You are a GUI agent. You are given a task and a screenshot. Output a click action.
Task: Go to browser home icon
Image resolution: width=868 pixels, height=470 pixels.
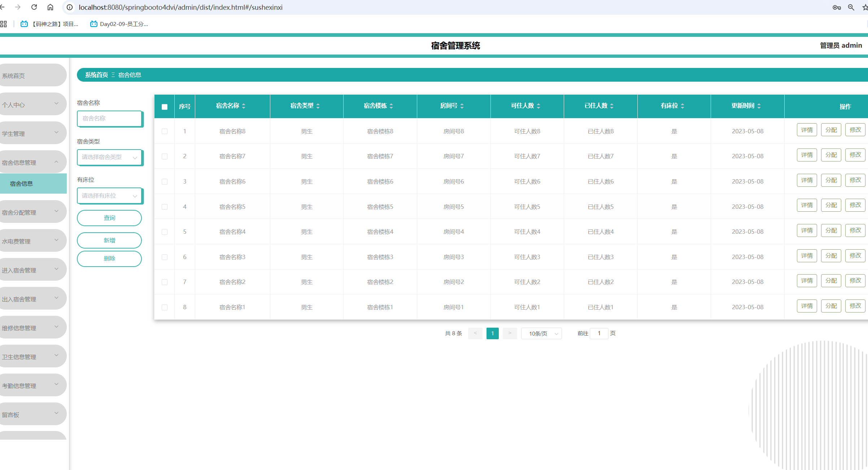coord(51,7)
